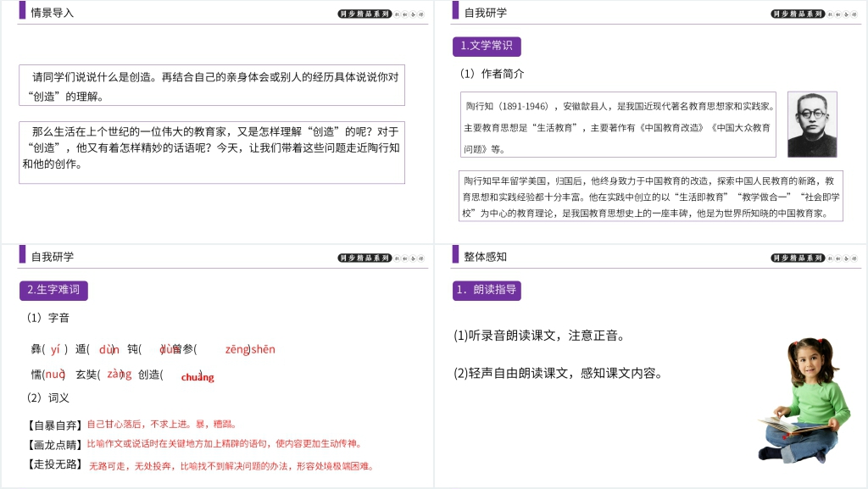Click the 同步精品系列 badge on 整体感知 slide
Screen dimensions: 868x489
coord(798,258)
